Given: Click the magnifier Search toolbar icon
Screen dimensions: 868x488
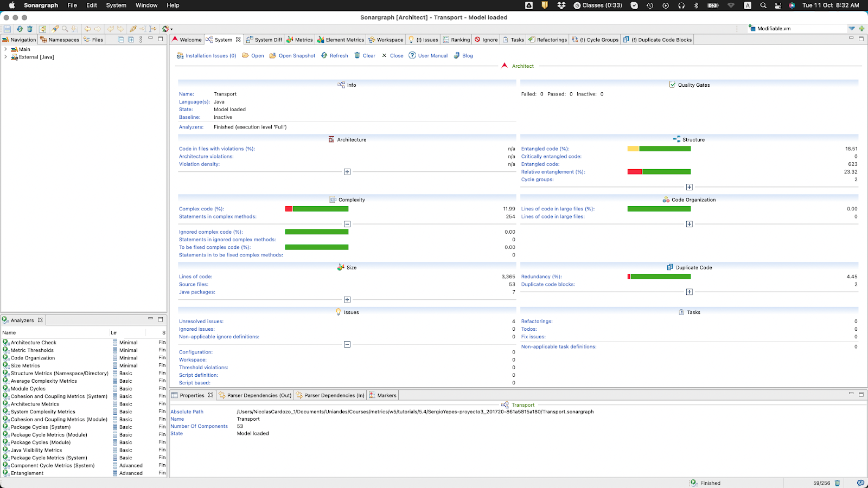Looking at the screenshot, I should [x=65, y=29].
